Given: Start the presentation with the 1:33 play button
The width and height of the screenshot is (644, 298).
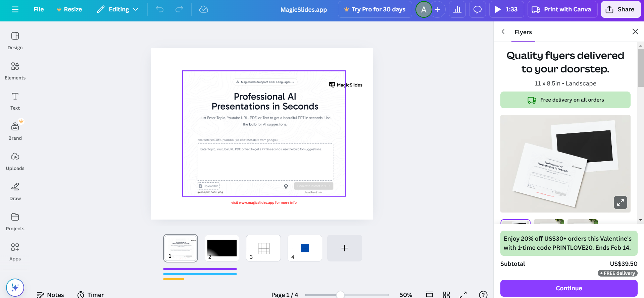Looking at the screenshot, I should 506,9.
